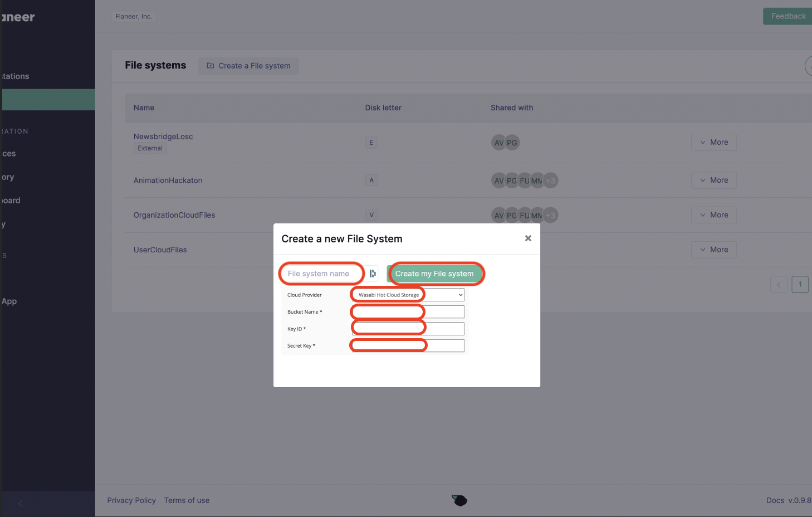This screenshot has height=517, width=812.
Task: Click the Flaneer, Inc. organization label
Action: pyautogui.click(x=134, y=17)
